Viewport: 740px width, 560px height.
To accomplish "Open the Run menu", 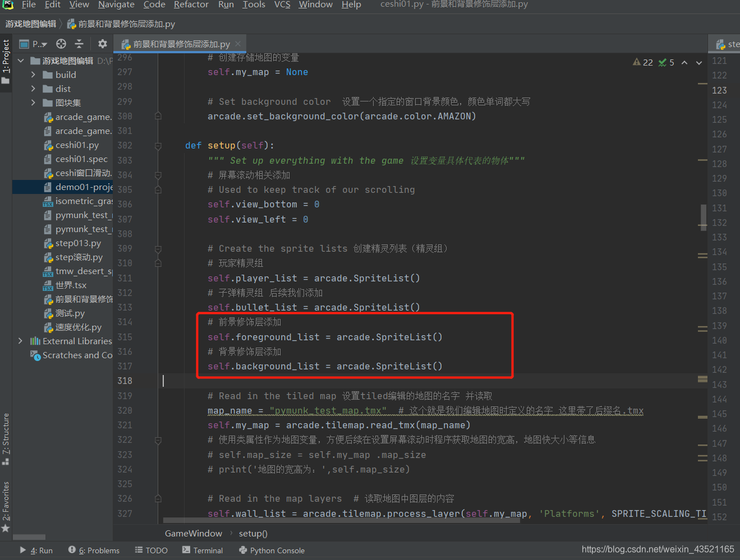I will coord(226,4).
